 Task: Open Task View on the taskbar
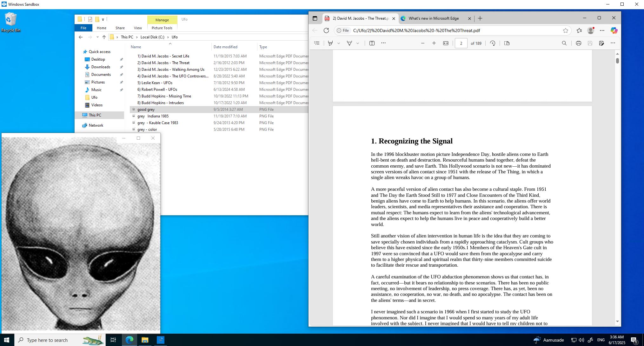pyautogui.click(x=113, y=340)
